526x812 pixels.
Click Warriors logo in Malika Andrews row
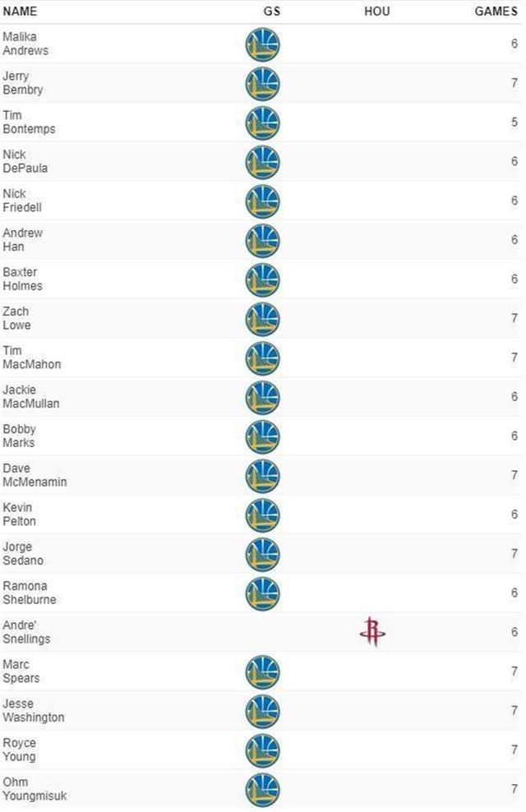point(262,44)
